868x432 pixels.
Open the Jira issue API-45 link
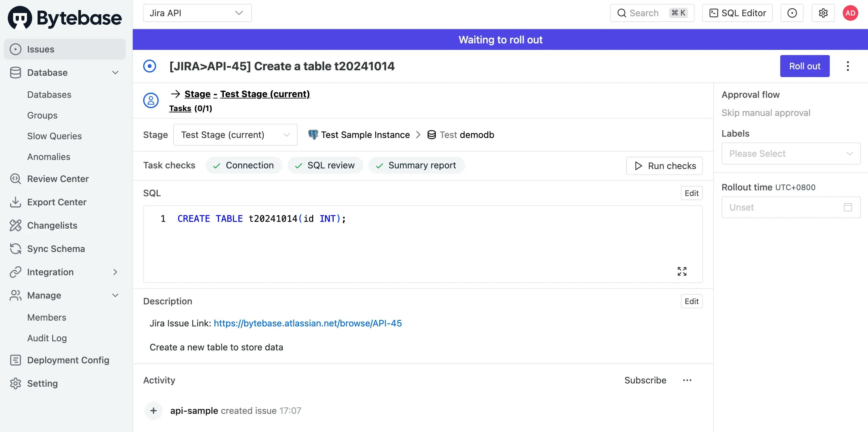click(307, 323)
